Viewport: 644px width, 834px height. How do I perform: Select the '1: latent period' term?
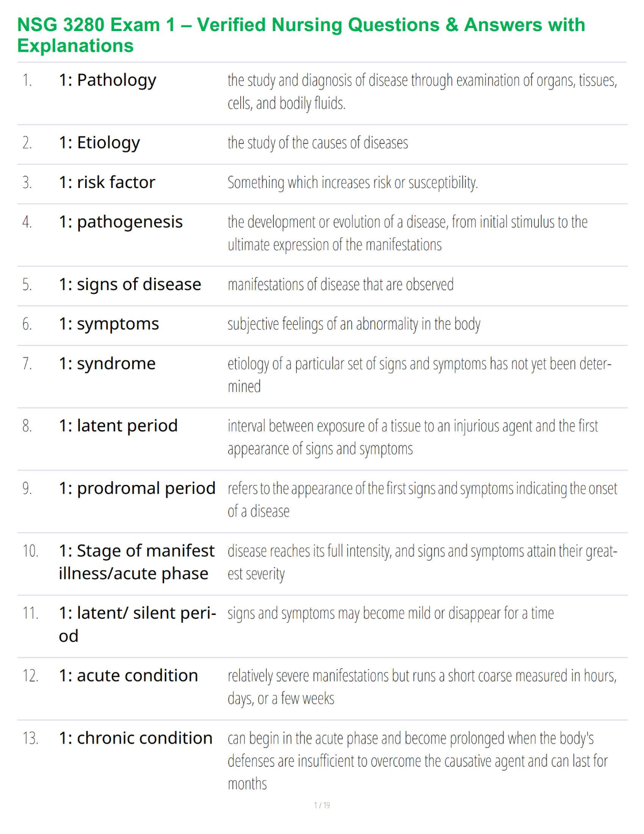click(x=118, y=426)
